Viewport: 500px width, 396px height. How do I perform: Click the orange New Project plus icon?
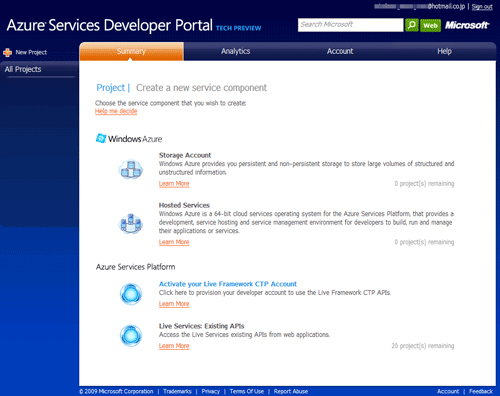pos(7,52)
